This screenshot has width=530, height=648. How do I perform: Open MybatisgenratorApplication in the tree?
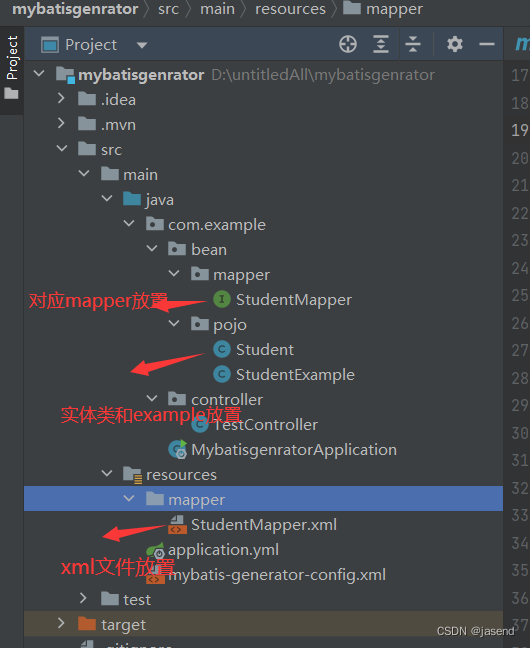294,450
